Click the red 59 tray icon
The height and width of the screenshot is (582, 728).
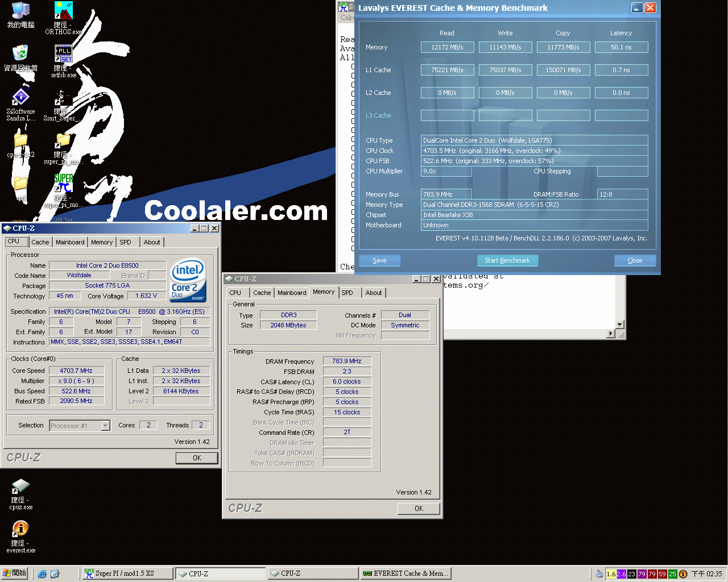pyautogui.click(x=662, y=574)
